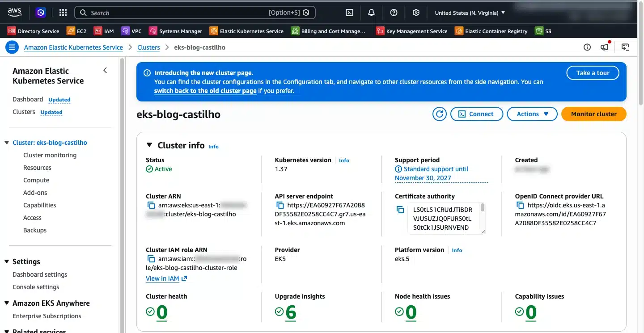Open Compute in sidebar

[36, 180]
